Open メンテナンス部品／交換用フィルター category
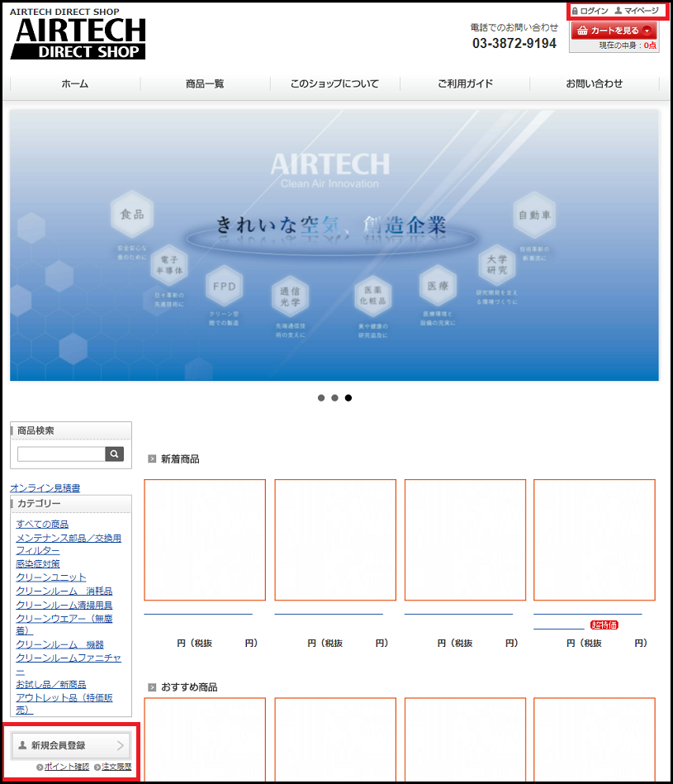 click(69, 544)
